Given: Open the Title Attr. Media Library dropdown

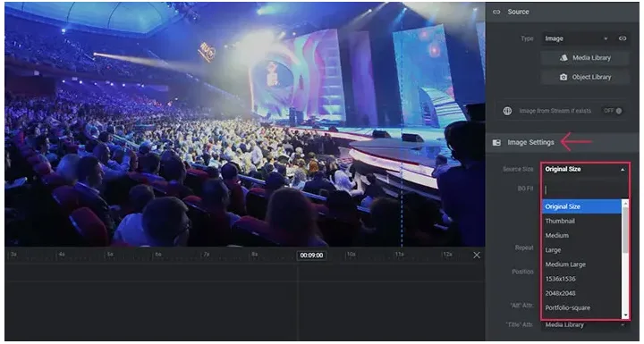Looking at the screenshot, I should 585,324.
